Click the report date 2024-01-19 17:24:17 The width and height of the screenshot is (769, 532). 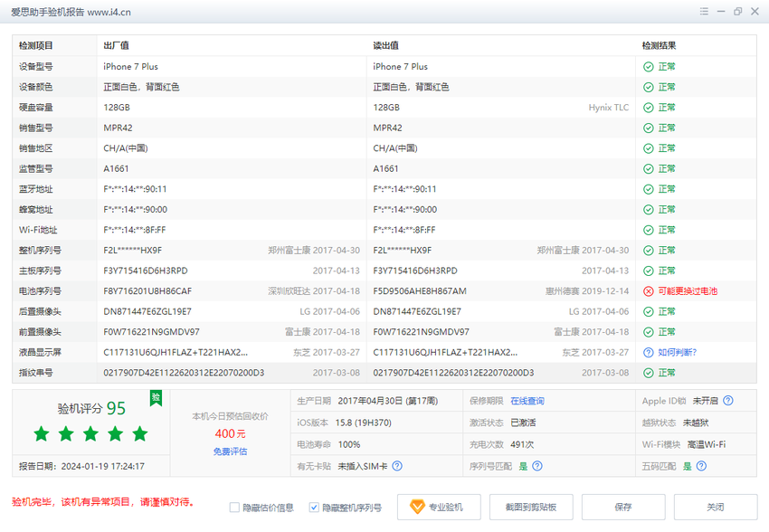point(103,466)
